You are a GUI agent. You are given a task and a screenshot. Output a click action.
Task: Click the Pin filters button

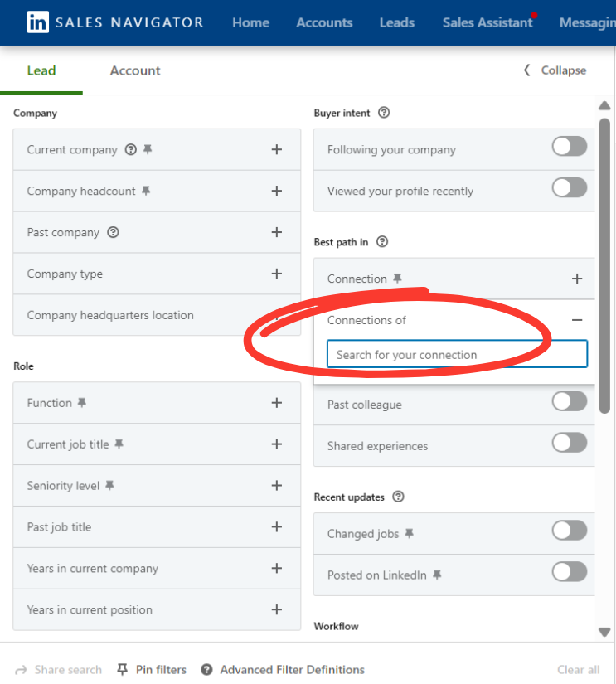(152, 670)
